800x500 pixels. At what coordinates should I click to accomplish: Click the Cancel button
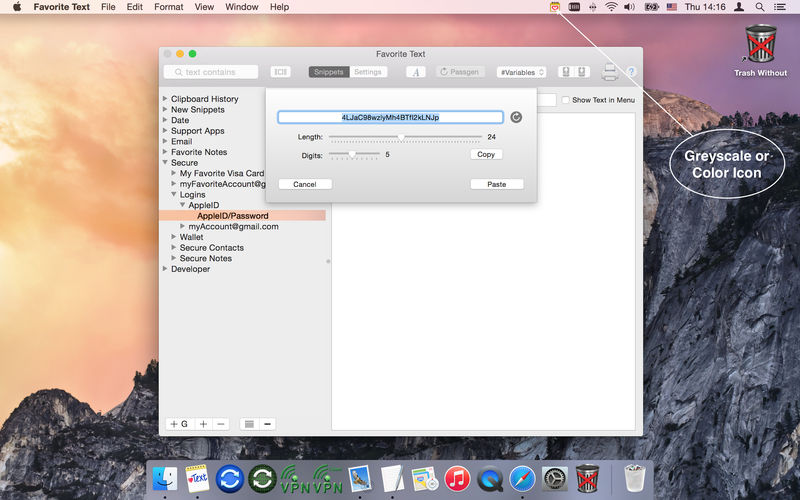pyautogui.click(x=305, y=184)
